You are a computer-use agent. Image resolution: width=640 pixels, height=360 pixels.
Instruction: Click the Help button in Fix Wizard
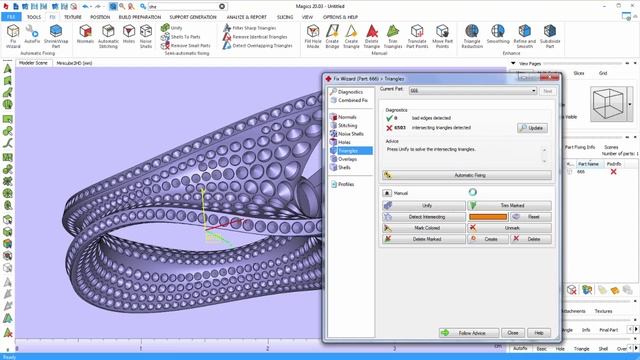539,333
